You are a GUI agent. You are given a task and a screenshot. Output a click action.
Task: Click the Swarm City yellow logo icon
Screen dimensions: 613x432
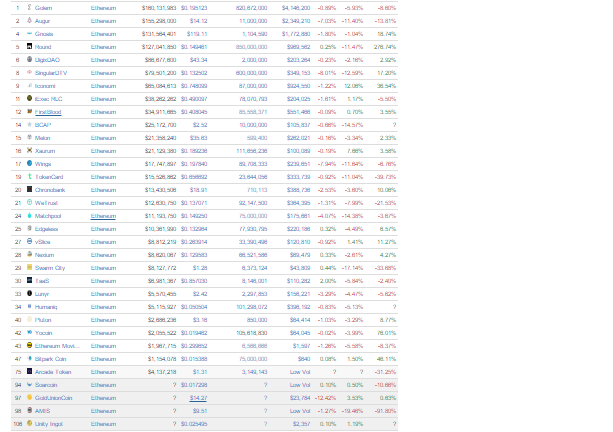(29, 267)
